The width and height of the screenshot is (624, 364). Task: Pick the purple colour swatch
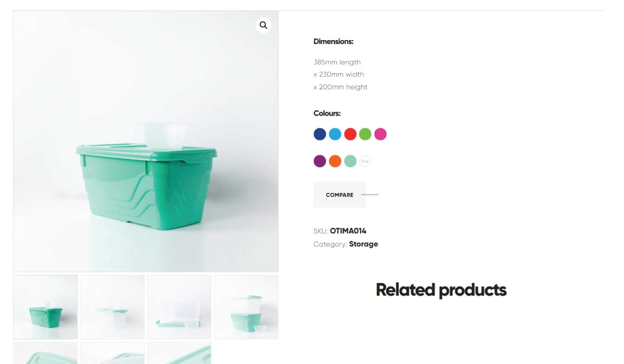click(320, 161)
